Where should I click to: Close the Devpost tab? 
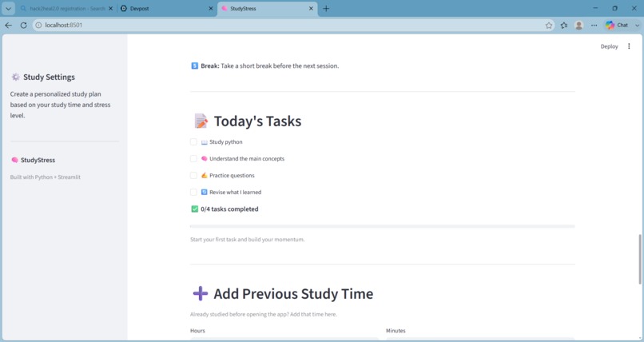[211, 9]
